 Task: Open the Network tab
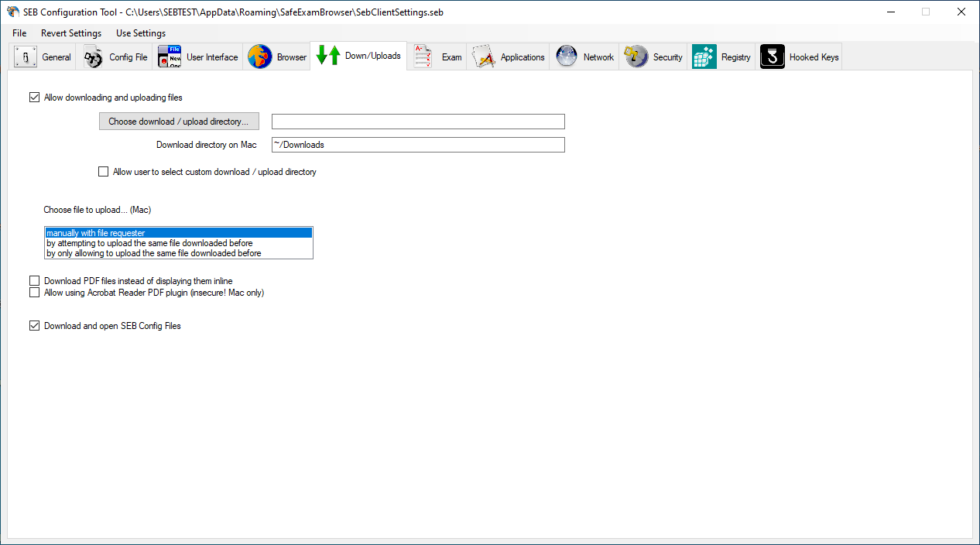click(584, 57)
